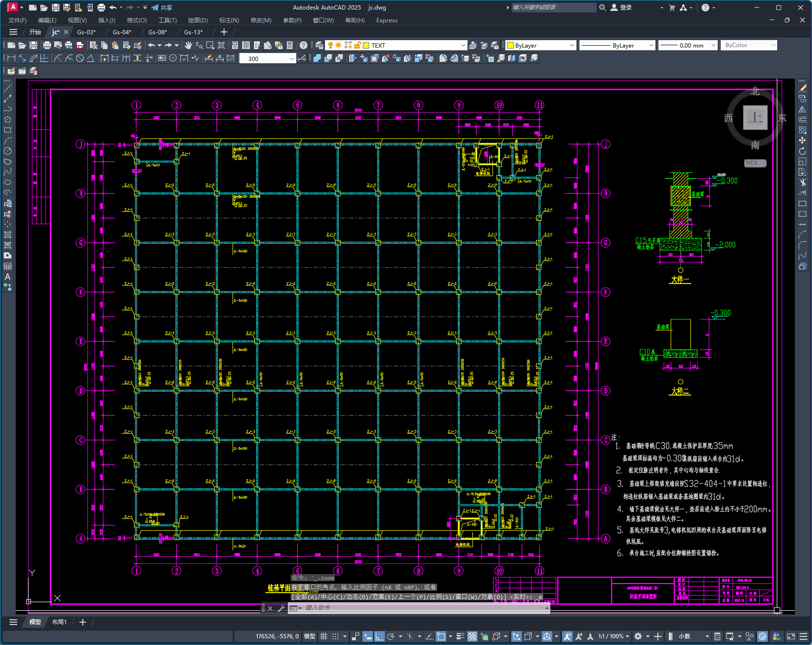This screenshot has height=645, width=812.
Task: Click the search keyword input field
Action: [x=554, y=8]
